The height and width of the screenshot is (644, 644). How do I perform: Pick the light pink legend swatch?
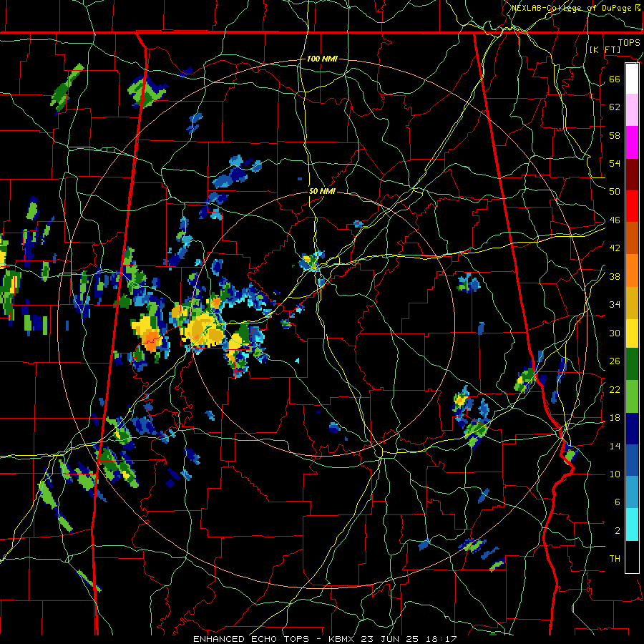coord(632,110)
